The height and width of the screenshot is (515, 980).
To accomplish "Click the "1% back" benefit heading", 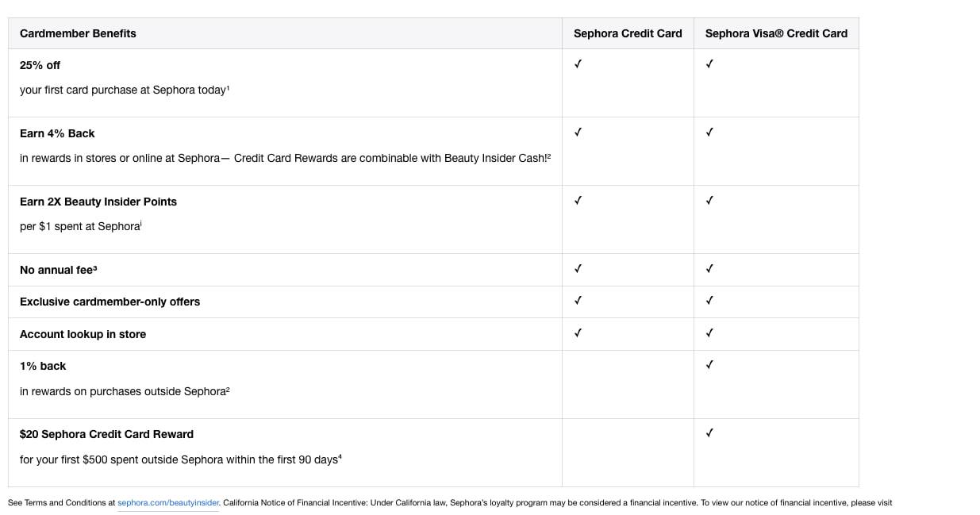I will 43,366.
